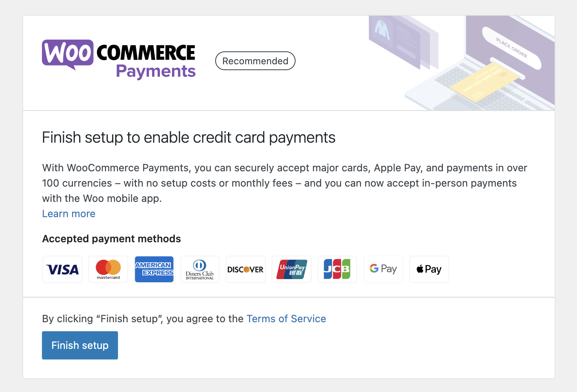
Task: Click the Place Order button in illustration
Action: click(512, 48)
